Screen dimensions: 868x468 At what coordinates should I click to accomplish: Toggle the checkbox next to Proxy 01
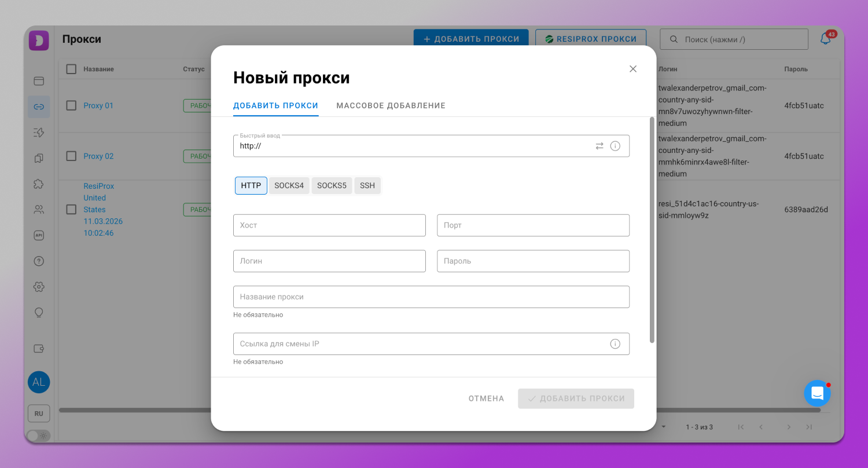pos(71,105)
